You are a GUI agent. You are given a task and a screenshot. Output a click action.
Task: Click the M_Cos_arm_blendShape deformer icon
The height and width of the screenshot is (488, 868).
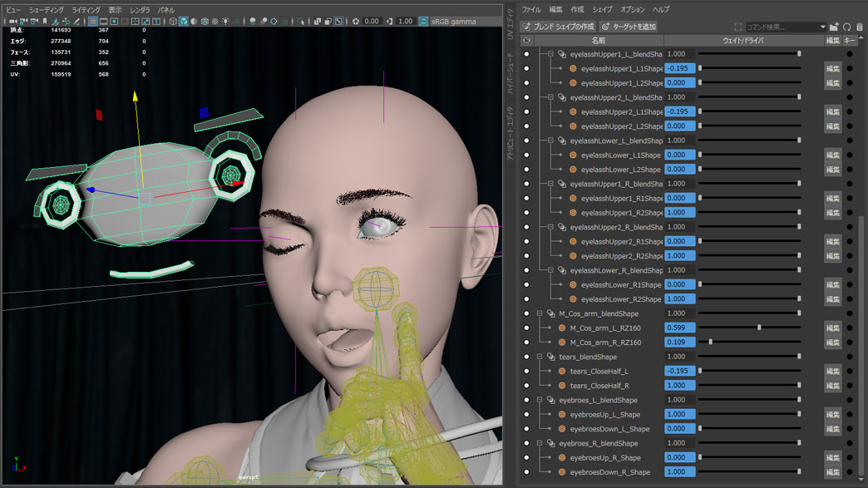tap(550, 313)
